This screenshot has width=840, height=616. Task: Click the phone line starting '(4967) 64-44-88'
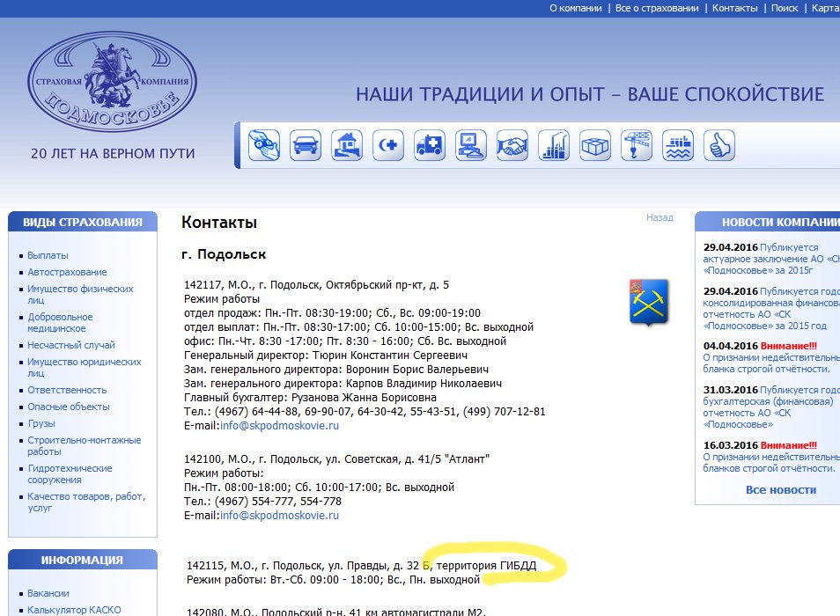click(x=365, y=412)
